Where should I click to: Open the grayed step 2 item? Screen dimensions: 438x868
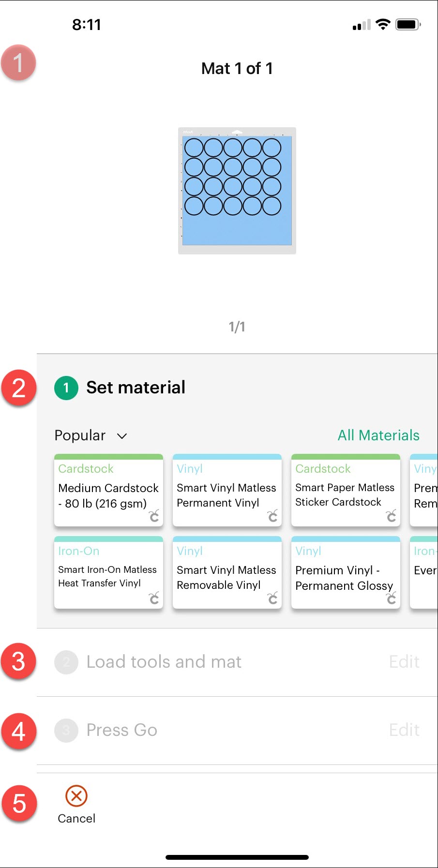[x=66, y=662]
